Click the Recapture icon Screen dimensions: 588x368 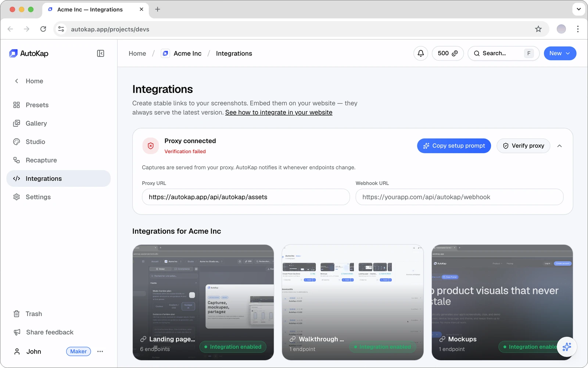17,160
